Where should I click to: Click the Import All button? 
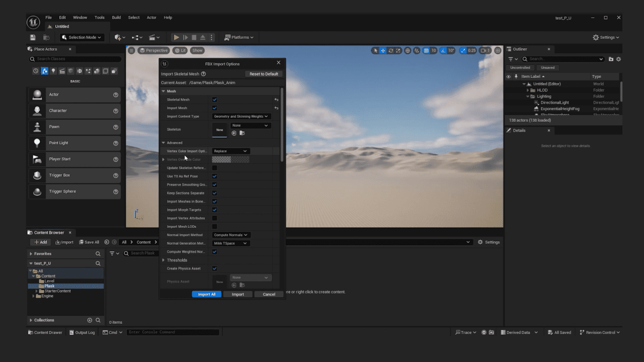(x=206, y=294)
